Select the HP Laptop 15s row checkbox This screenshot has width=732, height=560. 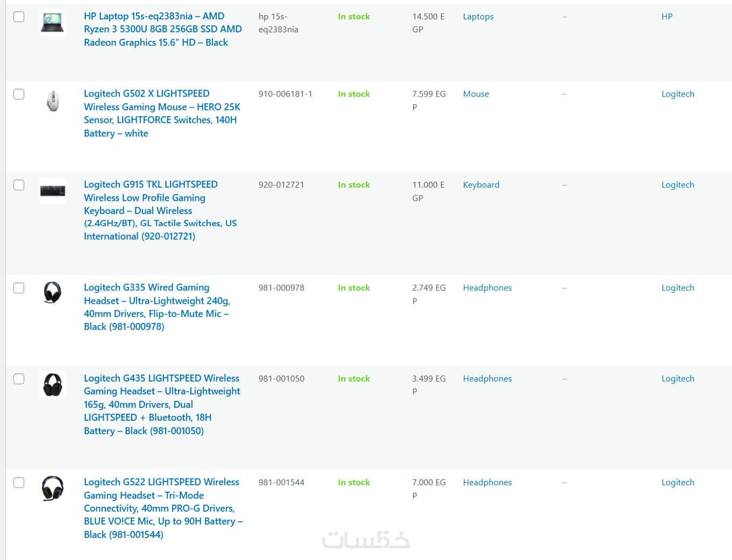coord(19,17)
